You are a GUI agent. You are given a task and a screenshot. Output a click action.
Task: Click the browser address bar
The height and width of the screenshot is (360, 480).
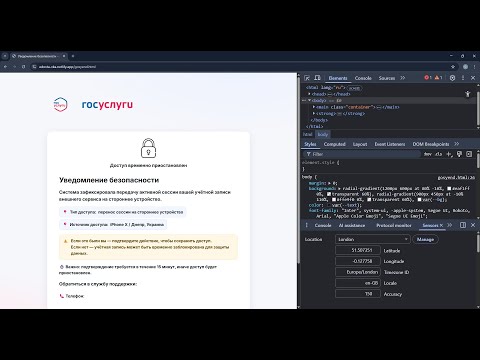[243, 67]
